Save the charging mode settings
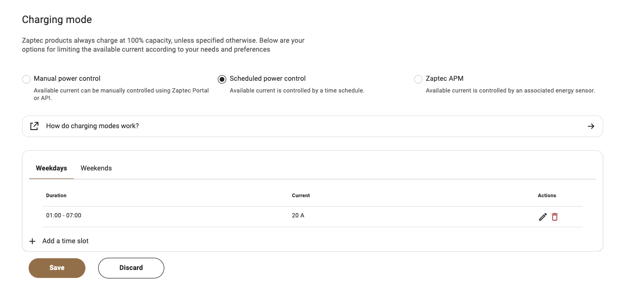The width and height of the screenshot is (644, 285). pos(57,268)
